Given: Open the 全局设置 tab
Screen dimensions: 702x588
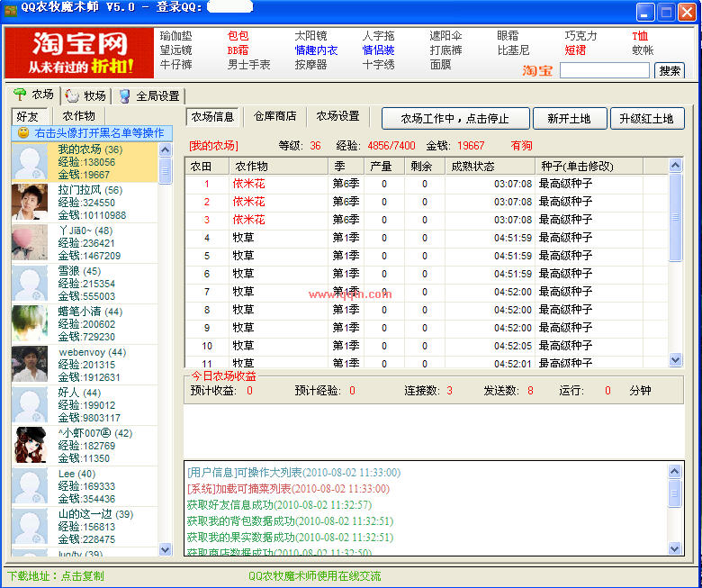Looking at the screenshot, I should coord(149,95).
